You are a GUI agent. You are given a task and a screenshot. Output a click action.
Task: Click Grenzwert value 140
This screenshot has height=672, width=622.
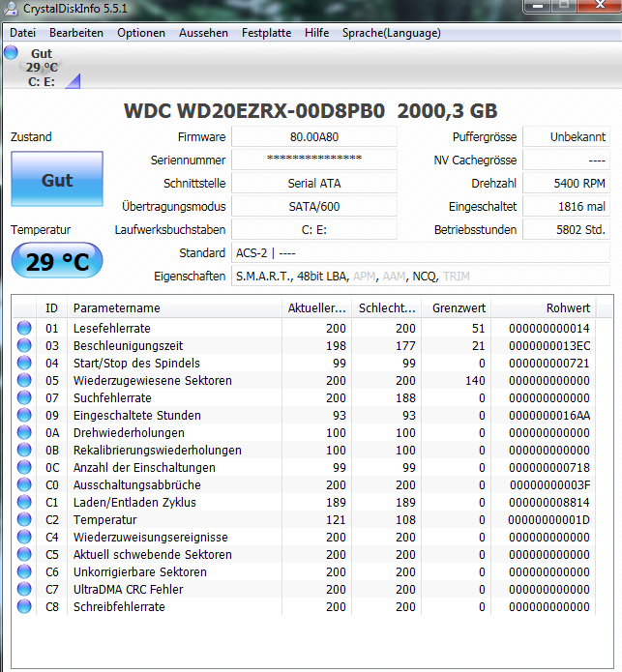coord(475,381)
